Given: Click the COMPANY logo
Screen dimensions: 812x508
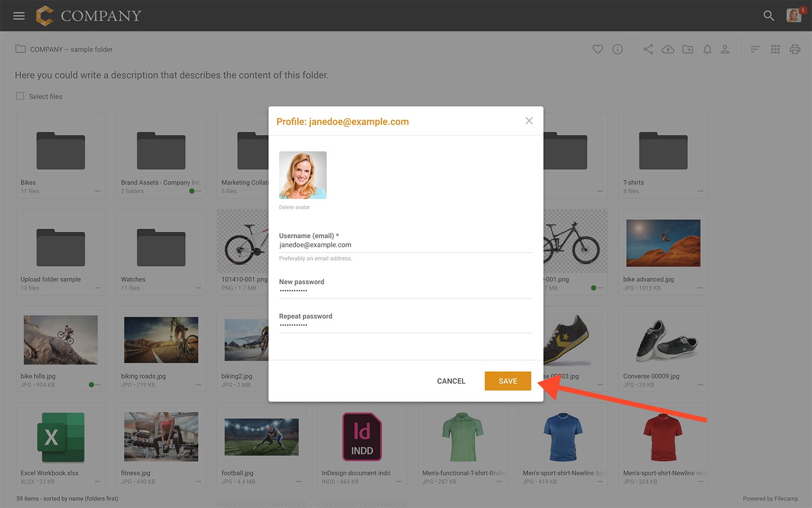Looking at the screenshot, I should click(x=88, y=16).
